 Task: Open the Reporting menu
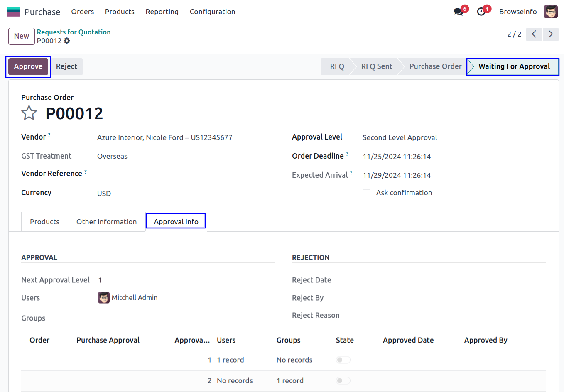[162, 12]
